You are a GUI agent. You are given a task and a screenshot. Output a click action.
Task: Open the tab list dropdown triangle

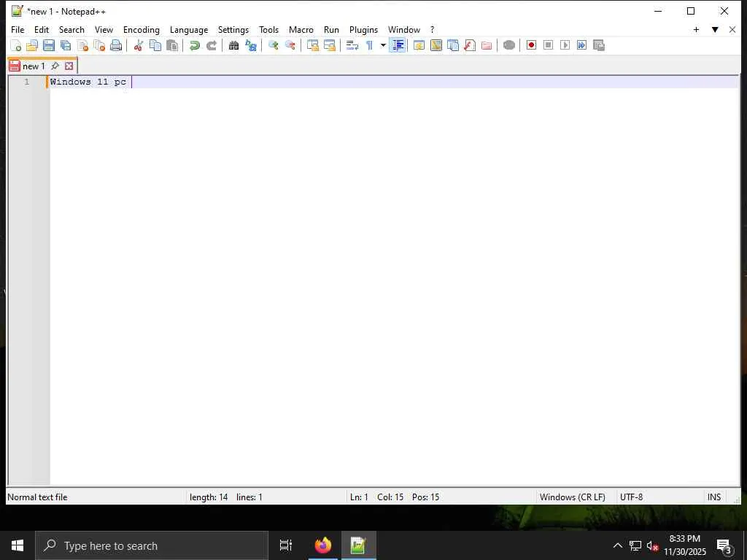[x=715, y=29]
